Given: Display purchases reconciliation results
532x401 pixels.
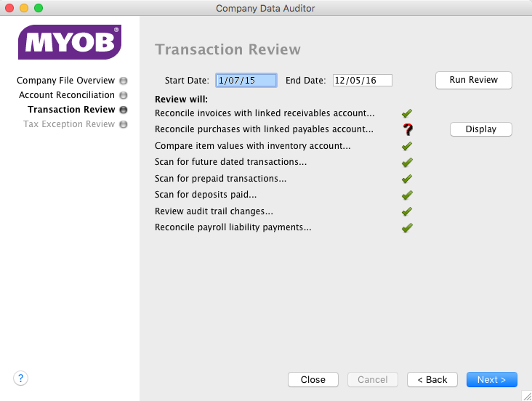Looking at the screenshot, I should (x=480, y=129).
